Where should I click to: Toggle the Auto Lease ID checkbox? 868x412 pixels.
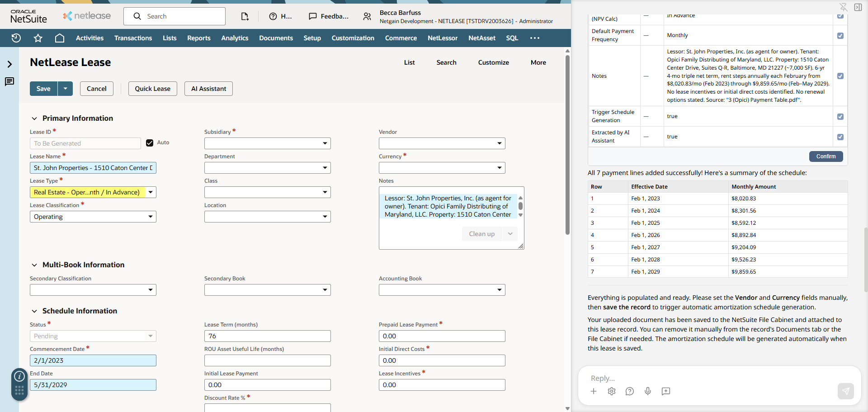click(150, 143)
